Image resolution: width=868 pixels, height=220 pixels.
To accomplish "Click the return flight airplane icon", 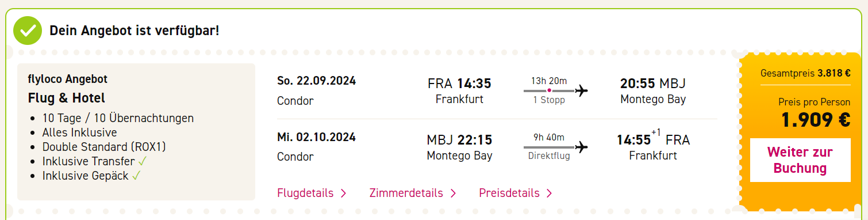I will [582, 147].
